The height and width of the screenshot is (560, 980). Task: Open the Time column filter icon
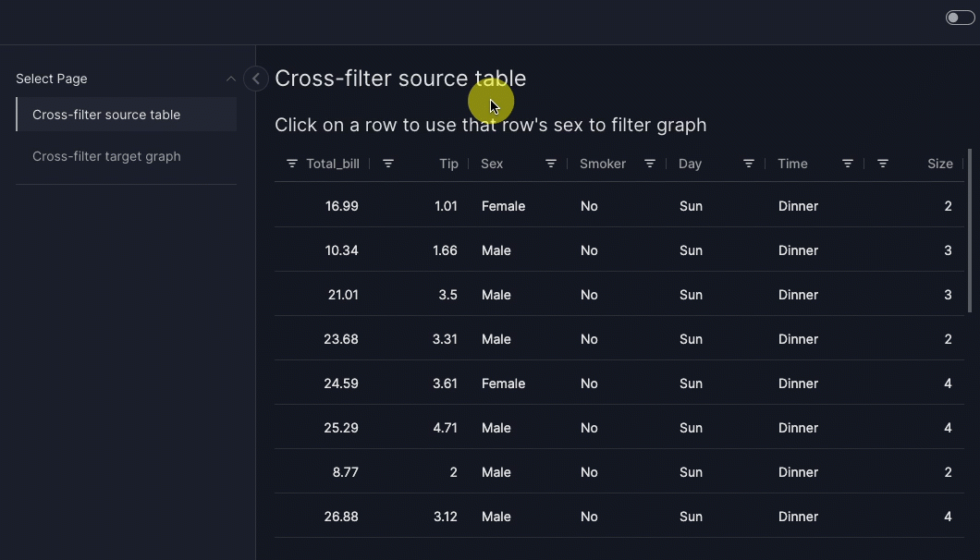click(x=848, y=164)
